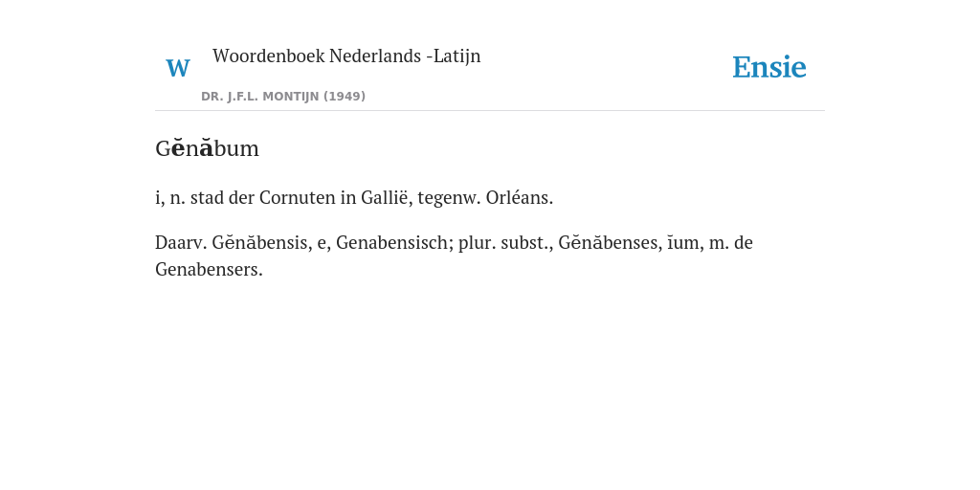The image size is (980, 490).
Task: Click the horizontal divider under the header
Action: [x=490, y=111]
